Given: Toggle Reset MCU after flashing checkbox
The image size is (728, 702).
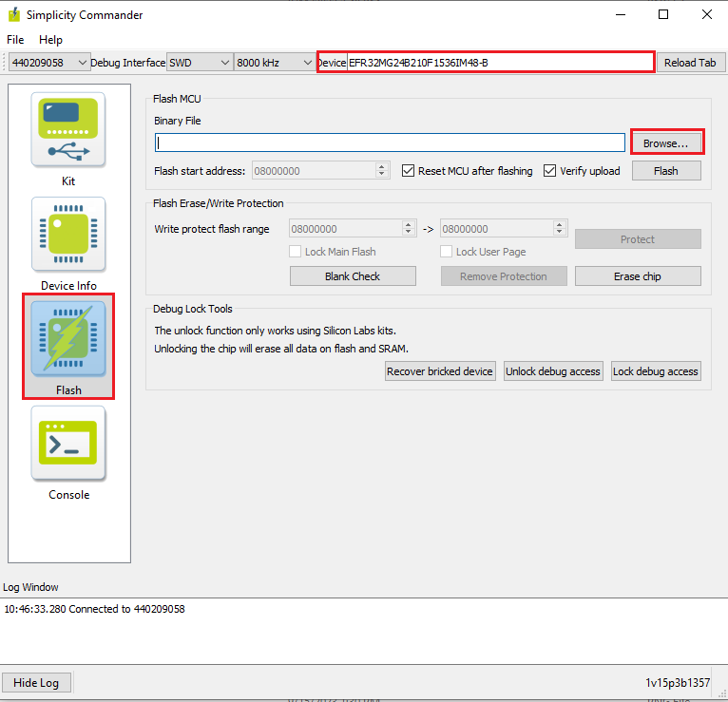Looking at the screenshot, I should point(409,171).
